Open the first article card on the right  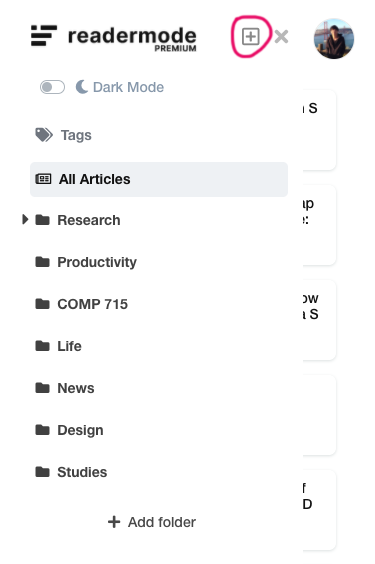point(319,129)
